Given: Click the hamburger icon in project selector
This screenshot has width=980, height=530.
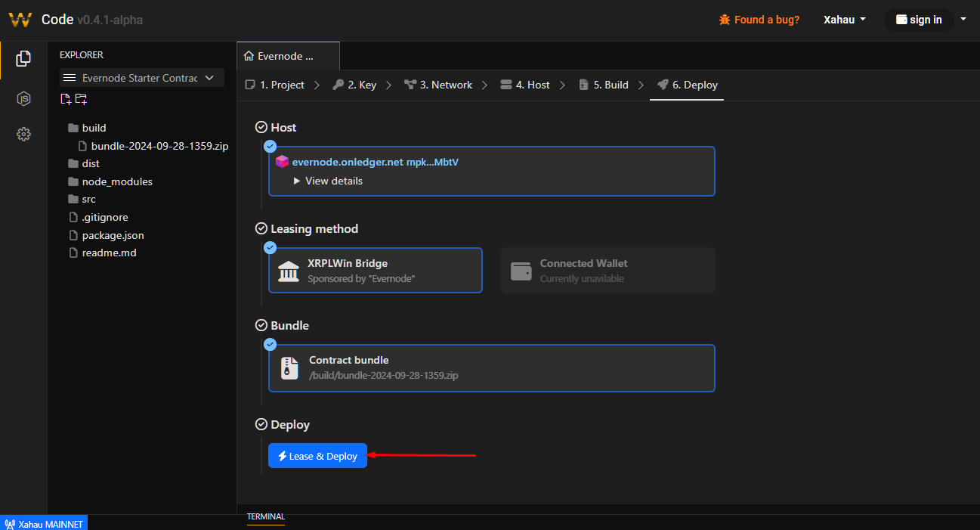Looking at the screenshot, I should pyautogui.click(x=70, y=78).
